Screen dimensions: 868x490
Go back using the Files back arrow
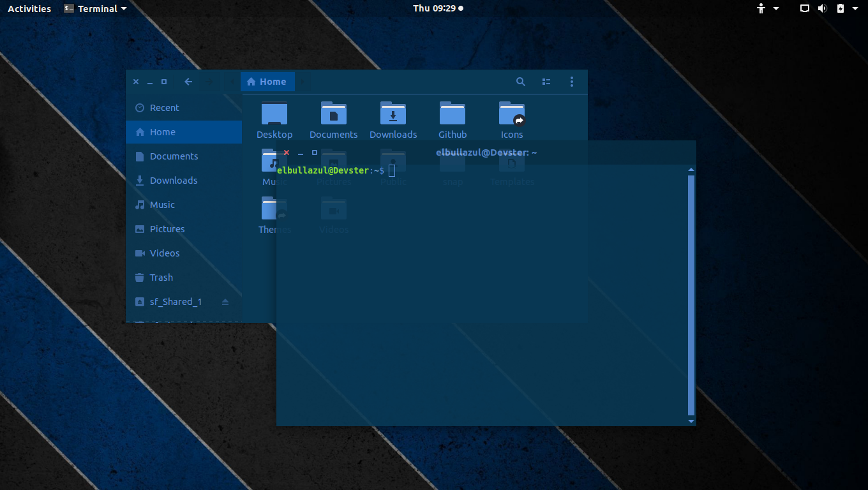pyautogui.click(x=188, y=82)
